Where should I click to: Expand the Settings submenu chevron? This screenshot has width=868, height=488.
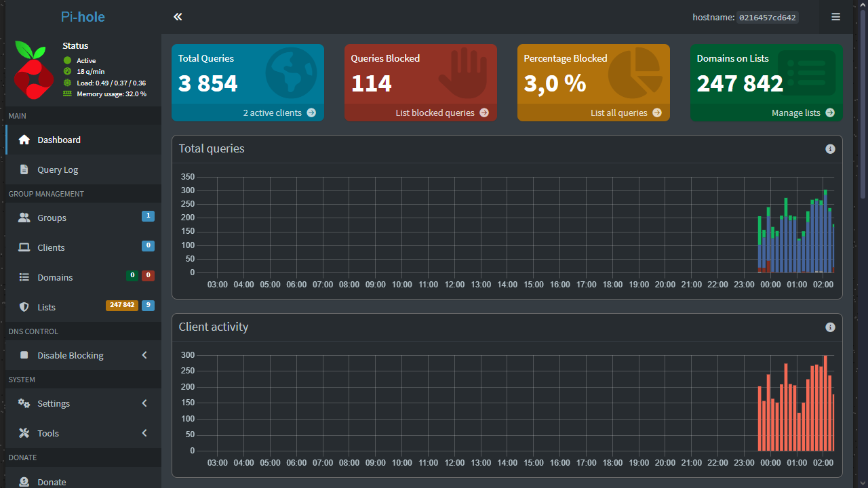(x=144, y=403)
